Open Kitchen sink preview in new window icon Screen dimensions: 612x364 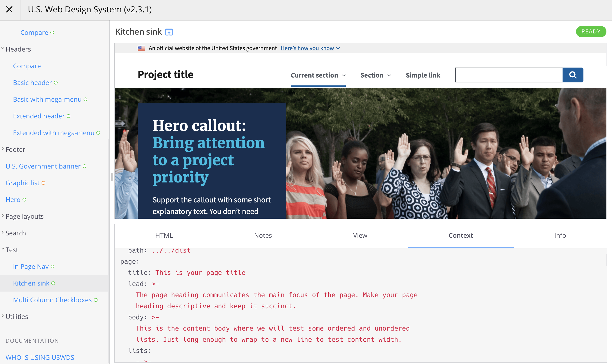[169, 32]
